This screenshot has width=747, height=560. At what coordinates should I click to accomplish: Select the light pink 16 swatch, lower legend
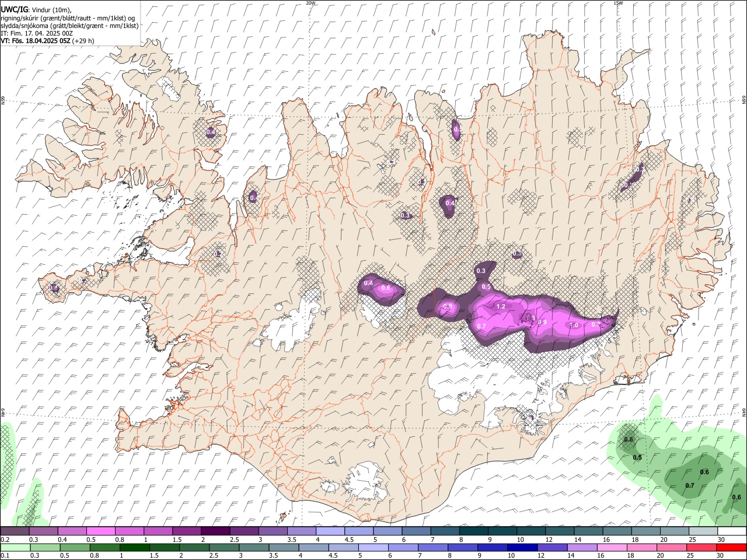coord(612,547)
